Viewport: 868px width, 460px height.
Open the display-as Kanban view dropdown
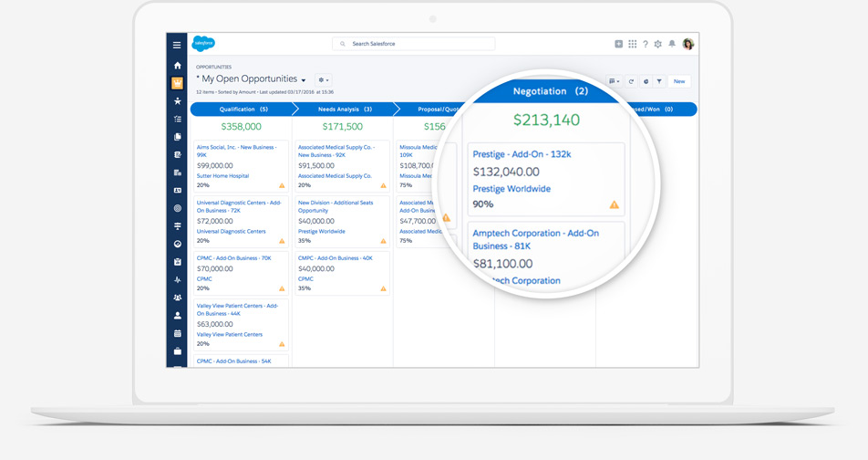pos(614,81)
